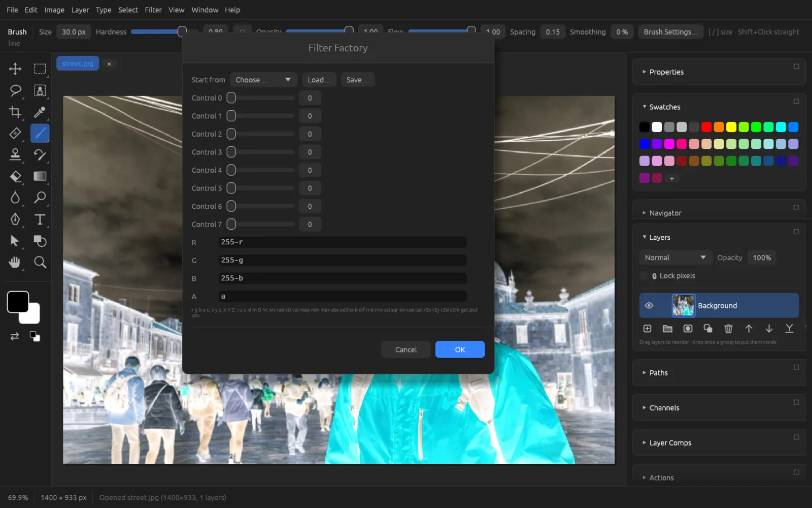This screenshot has height=508, width=812.
Task: Select the Clone Stamp tool
Action: tap(15, 154)
